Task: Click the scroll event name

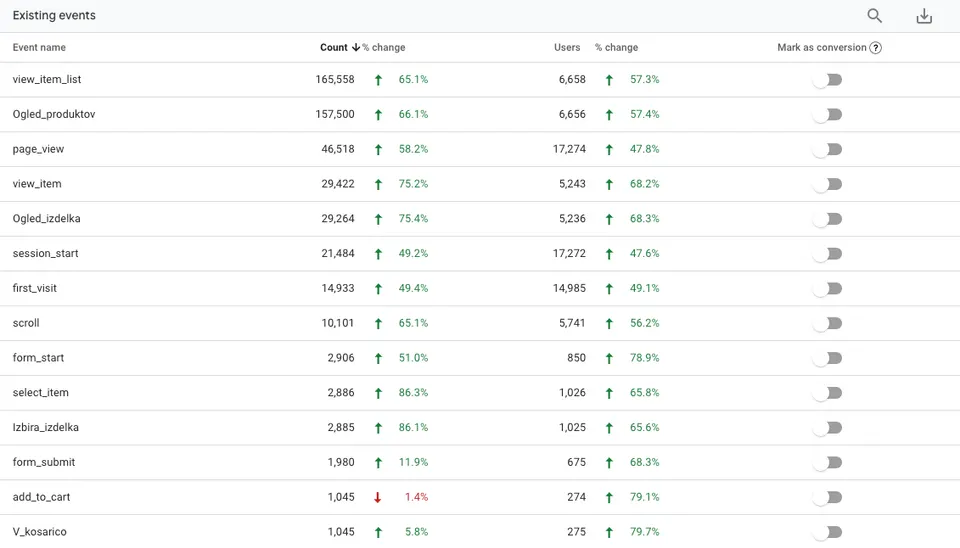Action: (26, 323)
